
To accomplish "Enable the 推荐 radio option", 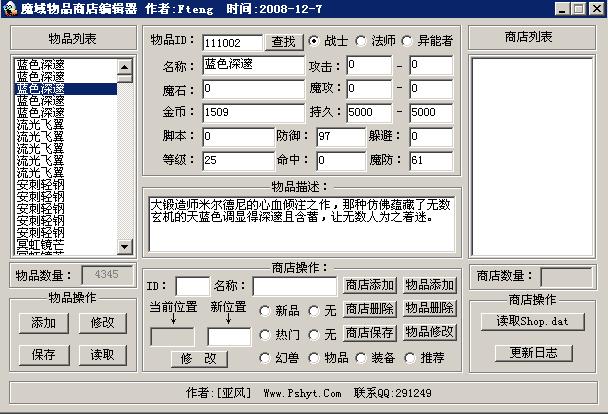I will pyautogui.click(x=412, y=357).
